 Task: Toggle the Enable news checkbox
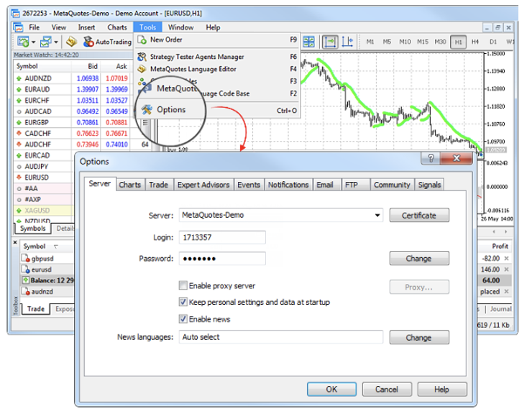pos(183,318)
